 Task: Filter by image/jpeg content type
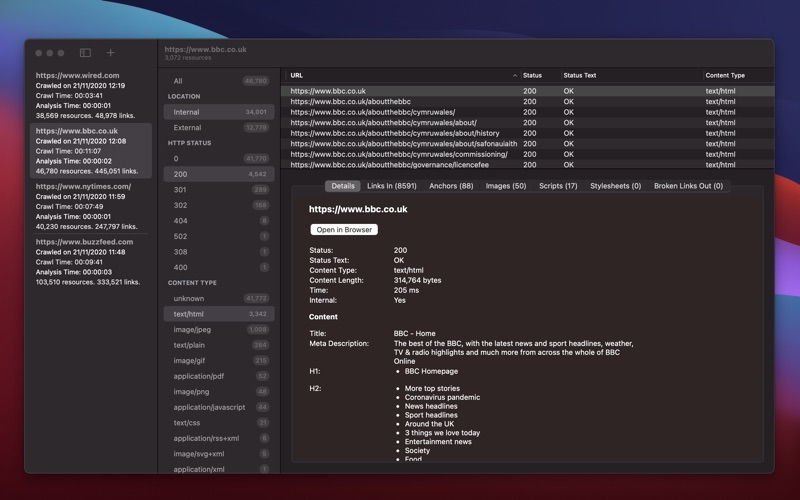tap(192, 329)
